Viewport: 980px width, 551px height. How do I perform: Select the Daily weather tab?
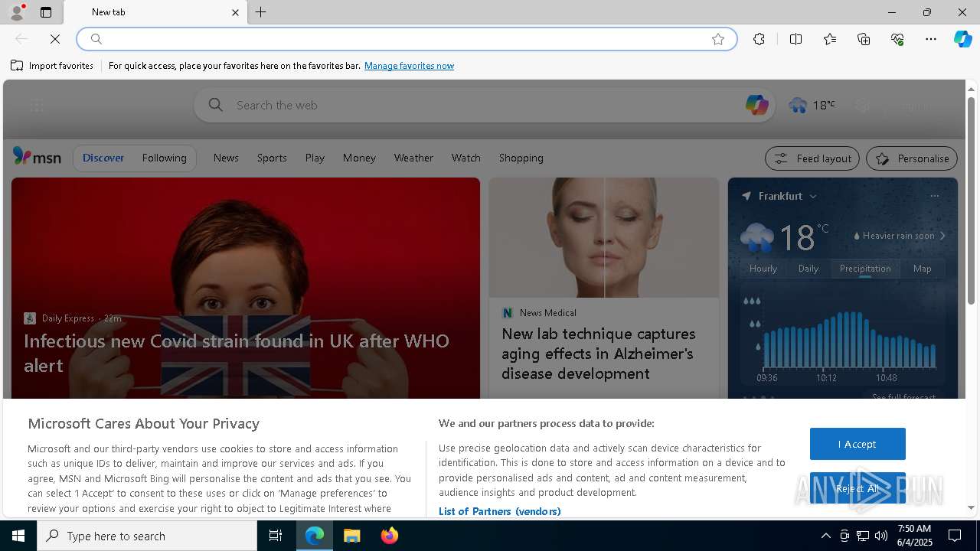pos(808,269)
